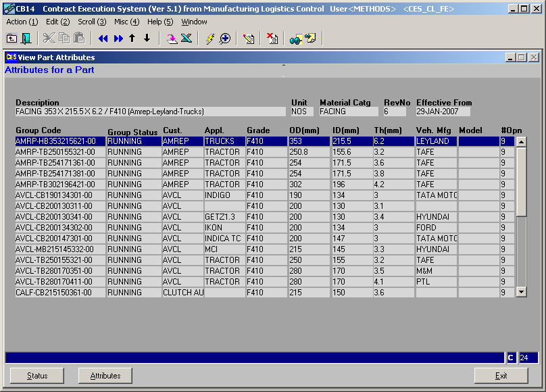Click the black down arrow toolbar icon
The height and width of the screenshot is (392, 546).
[x=147, y=39]
